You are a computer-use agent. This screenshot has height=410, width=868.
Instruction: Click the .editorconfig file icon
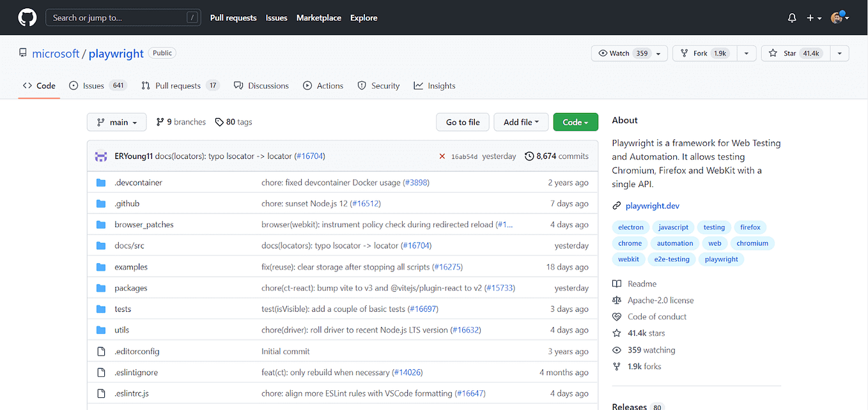tap(101, 351)
